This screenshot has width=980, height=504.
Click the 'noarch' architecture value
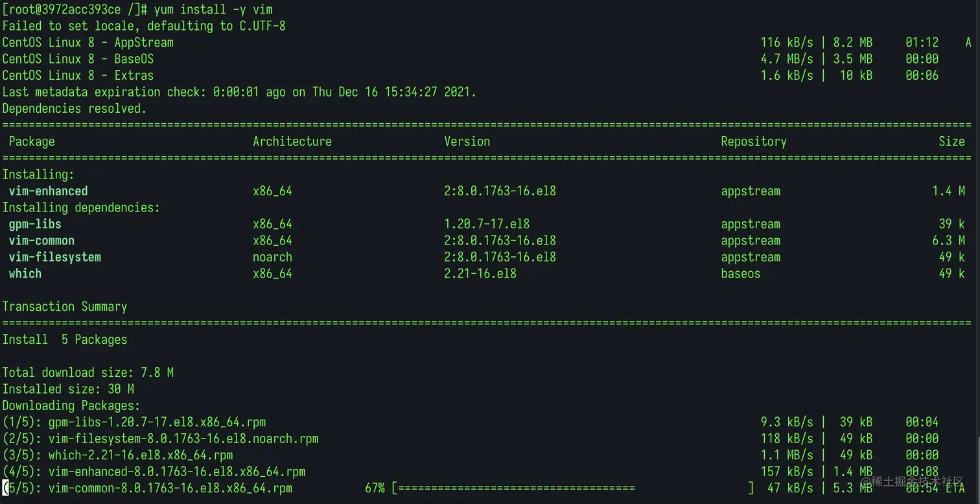272,258
